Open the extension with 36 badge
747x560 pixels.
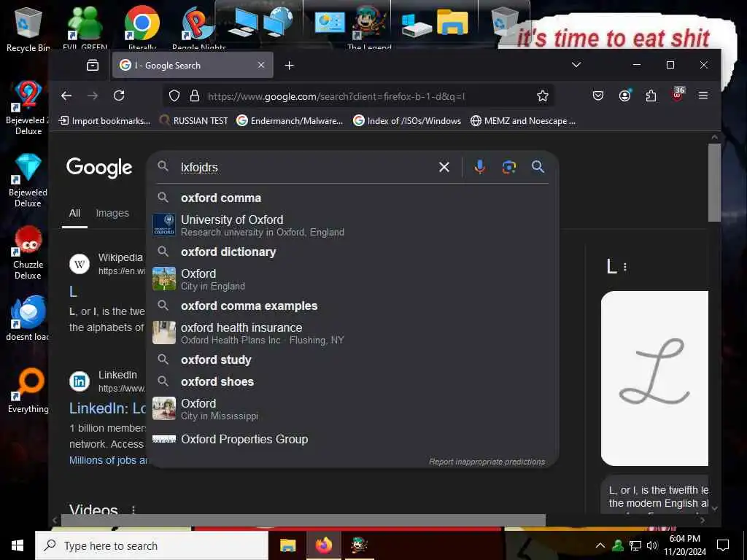pyautogui.click(x=678, y=94)
